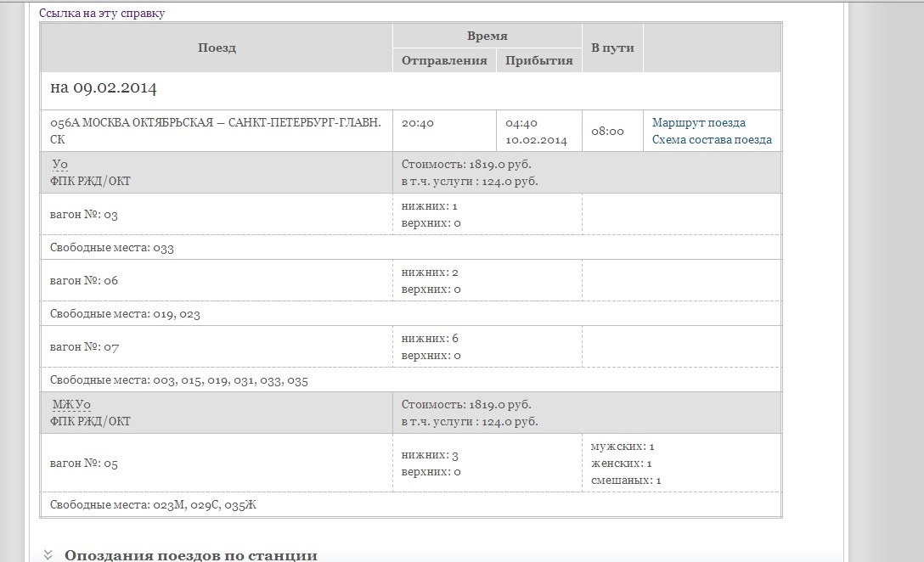Click the 'на 09.02.2014' date heading
The height and width of the screenshot is (562, 924).
click(x=104, y=88)
